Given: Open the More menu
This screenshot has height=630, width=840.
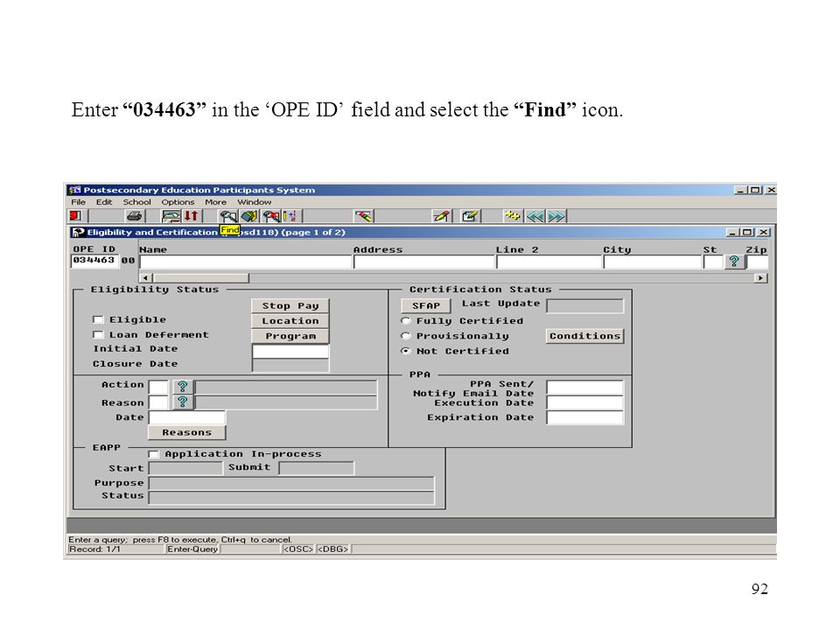Looking at the screenshot, I should [x=215, y=202].
